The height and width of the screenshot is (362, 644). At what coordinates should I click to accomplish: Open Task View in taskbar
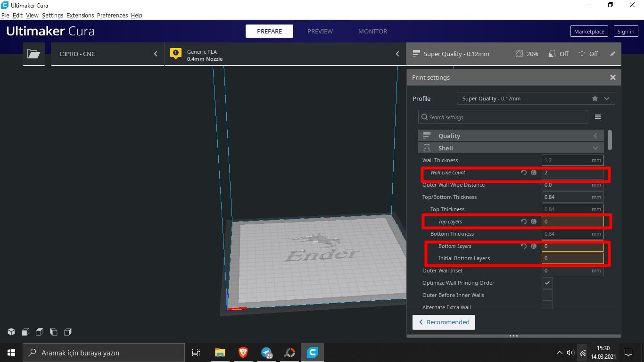[x=196, y=353]
